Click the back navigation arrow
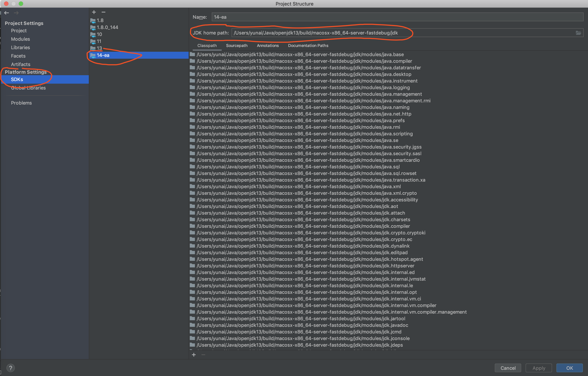 tap(7, 13)
